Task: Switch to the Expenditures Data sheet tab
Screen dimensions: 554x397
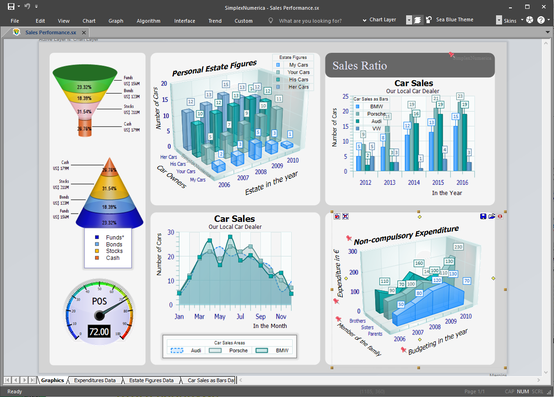Action: [95, 380]
